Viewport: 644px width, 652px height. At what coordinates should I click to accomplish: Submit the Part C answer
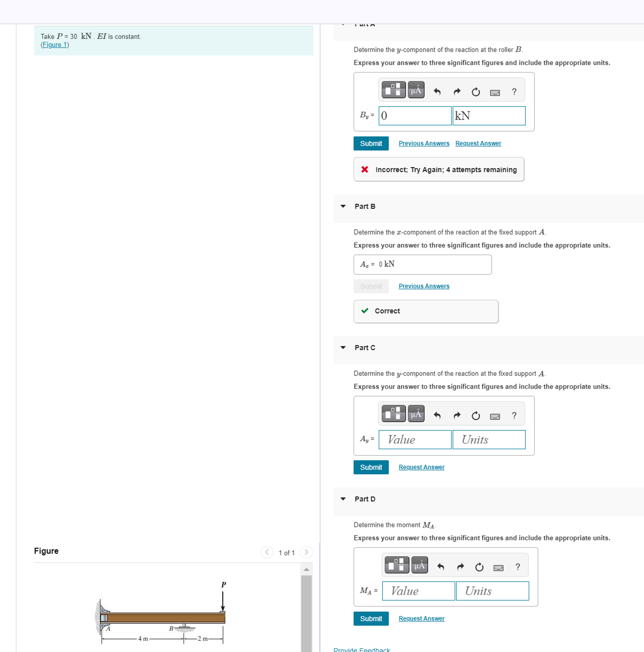pos(371,467)
